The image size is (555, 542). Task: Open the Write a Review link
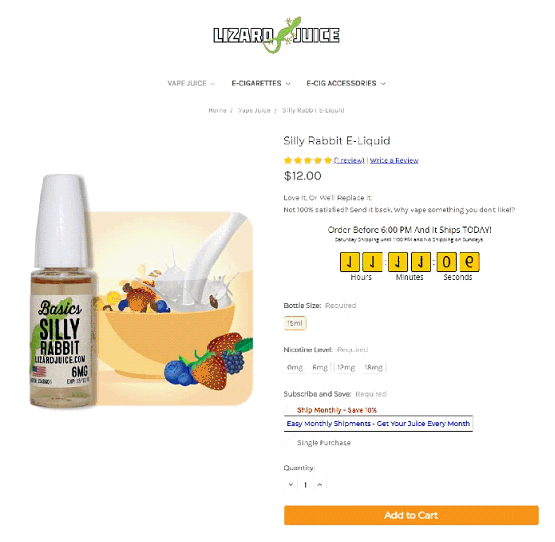(394, 160)
